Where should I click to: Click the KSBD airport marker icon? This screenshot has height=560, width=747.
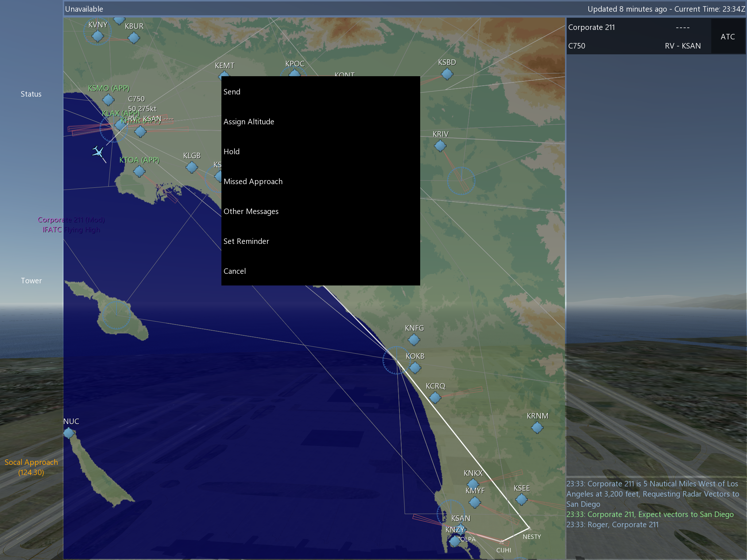click(447, 74)
